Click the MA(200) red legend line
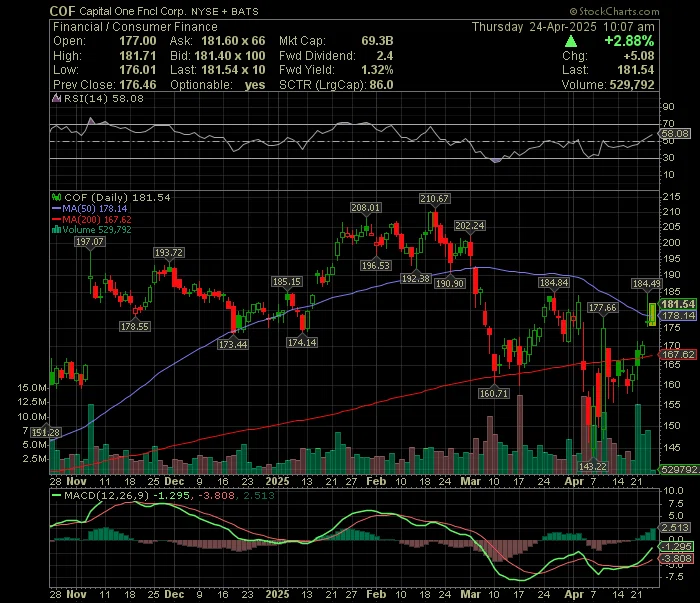 pyautogui.click(x=57, y=219)
